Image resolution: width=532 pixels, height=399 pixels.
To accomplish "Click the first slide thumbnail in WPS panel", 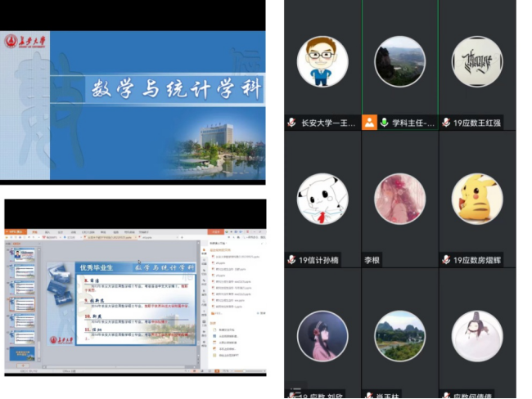I will tap(20, 256).
